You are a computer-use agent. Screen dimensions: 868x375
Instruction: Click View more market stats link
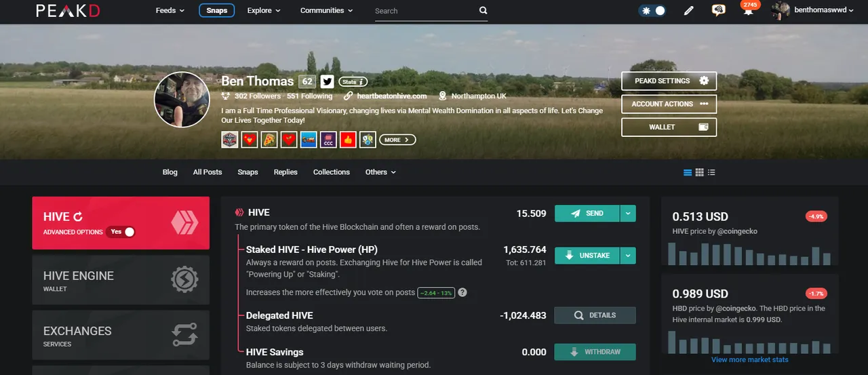tap(750, 359)
